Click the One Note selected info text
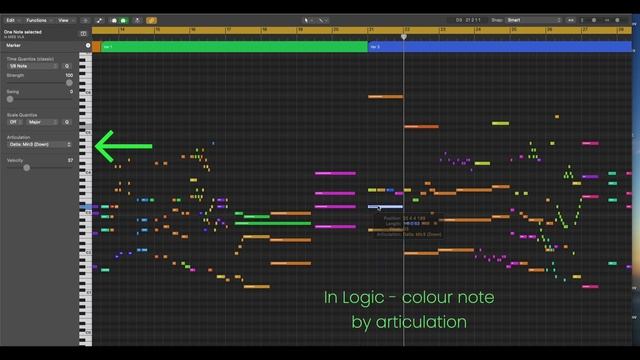640x360 pixels. pyautogui.click(x=23, y=32)
